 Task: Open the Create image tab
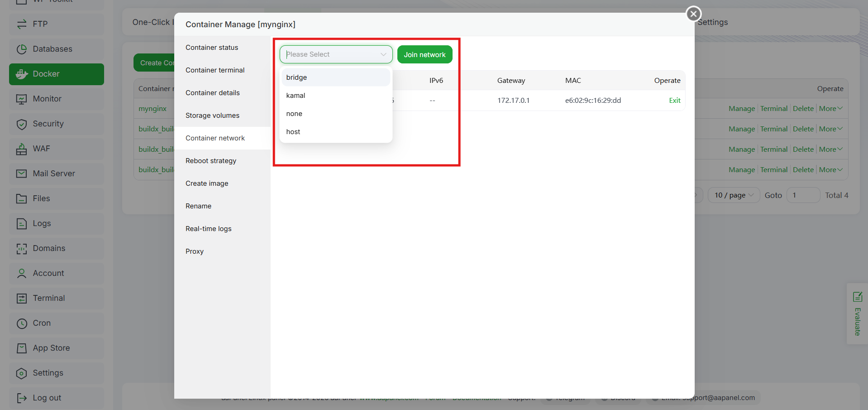pos(222,183)
